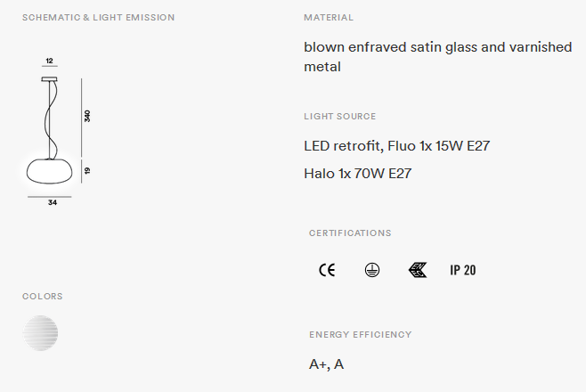
Task: Click the Energy Efficiency heading
Action: (361, 334)
